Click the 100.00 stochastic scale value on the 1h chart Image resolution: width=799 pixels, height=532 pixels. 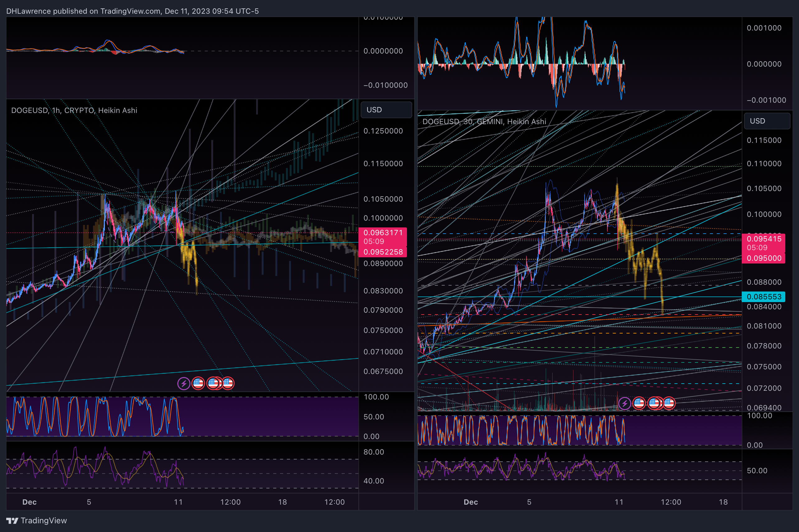(376, 397)
